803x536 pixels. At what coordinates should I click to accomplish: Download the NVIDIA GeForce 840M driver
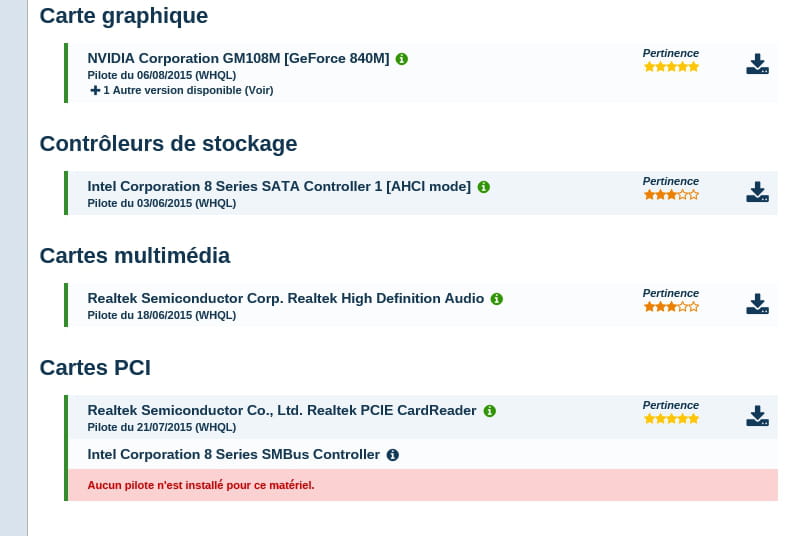tap(757, 64)
